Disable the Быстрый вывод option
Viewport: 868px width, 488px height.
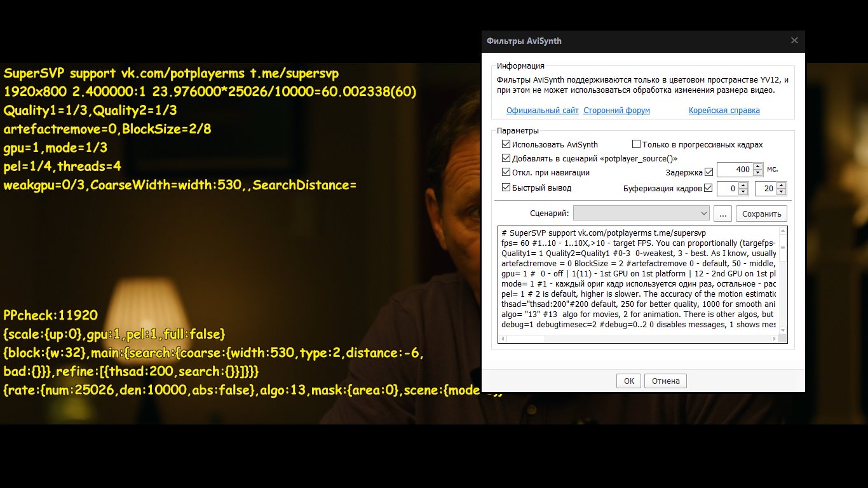pyautogui.click(x=506, y=187)
